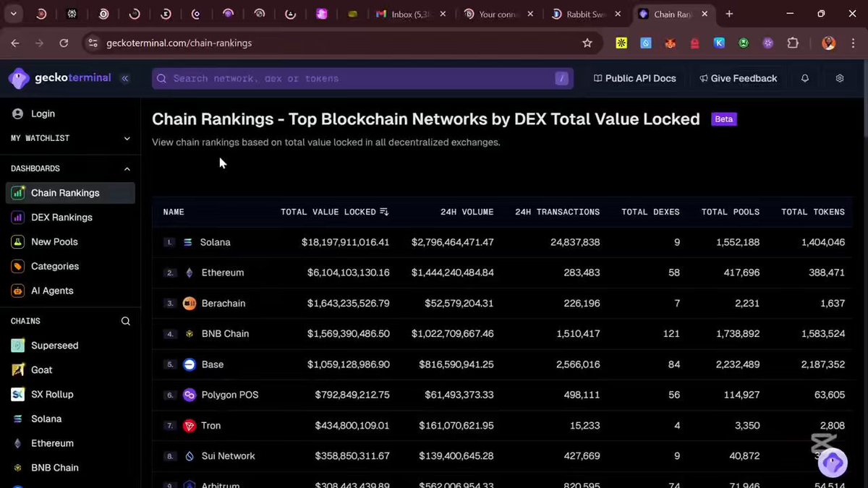Open AI Agents dashboard
The image size is (868, 488).
coord(70,291)
